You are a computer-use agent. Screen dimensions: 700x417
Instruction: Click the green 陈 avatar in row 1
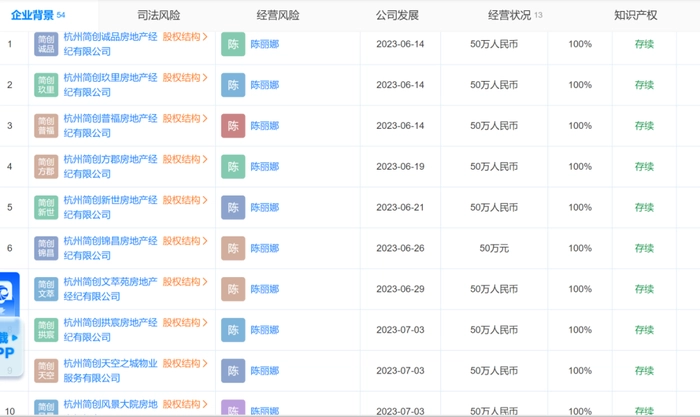click(x=233, y=44)
